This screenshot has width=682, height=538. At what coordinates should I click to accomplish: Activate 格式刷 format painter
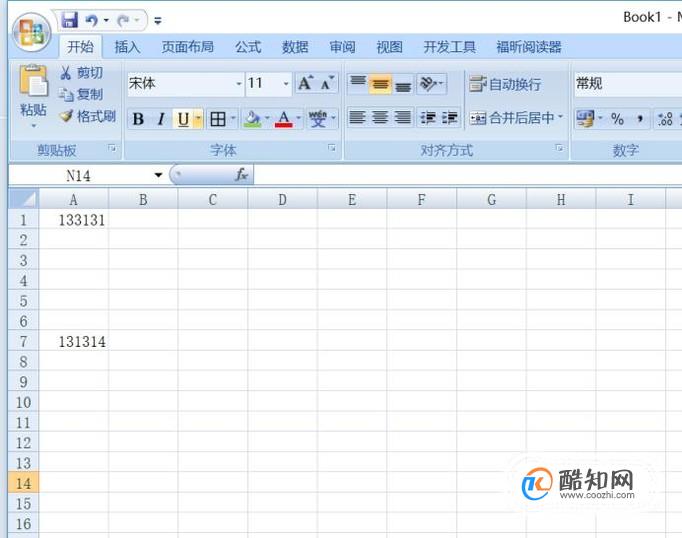pos(87,116)
